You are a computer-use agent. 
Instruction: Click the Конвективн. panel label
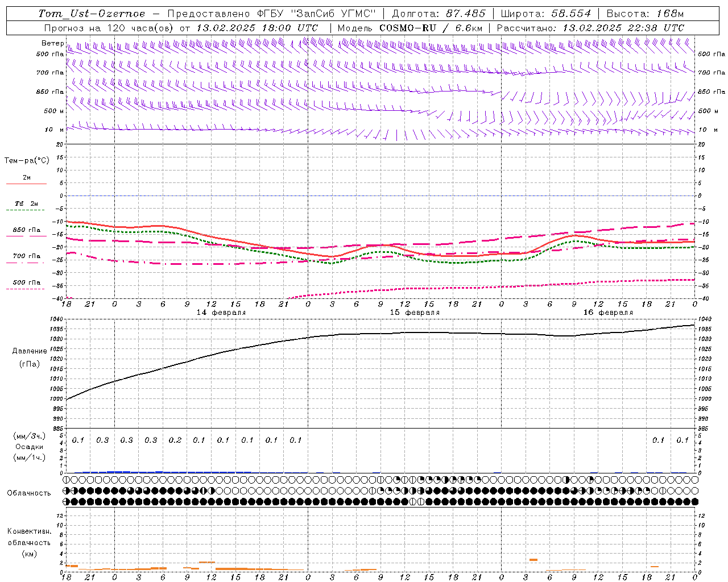[29, 531]
